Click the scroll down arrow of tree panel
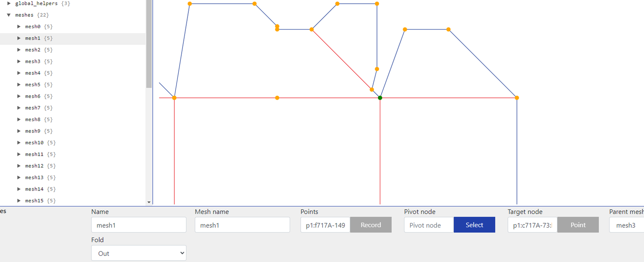This screenshot has width=644, height=262. (x=149, y=202)
